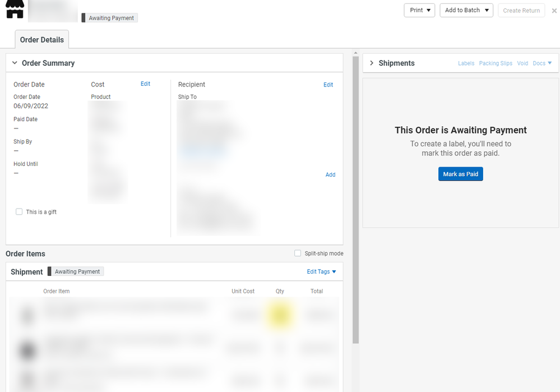Click the Create Return button

coord(521,10)
